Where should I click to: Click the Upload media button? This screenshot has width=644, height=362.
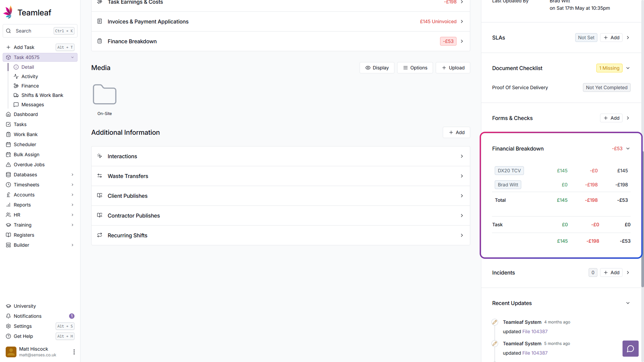pyautogui.click(x=453, y=68)
